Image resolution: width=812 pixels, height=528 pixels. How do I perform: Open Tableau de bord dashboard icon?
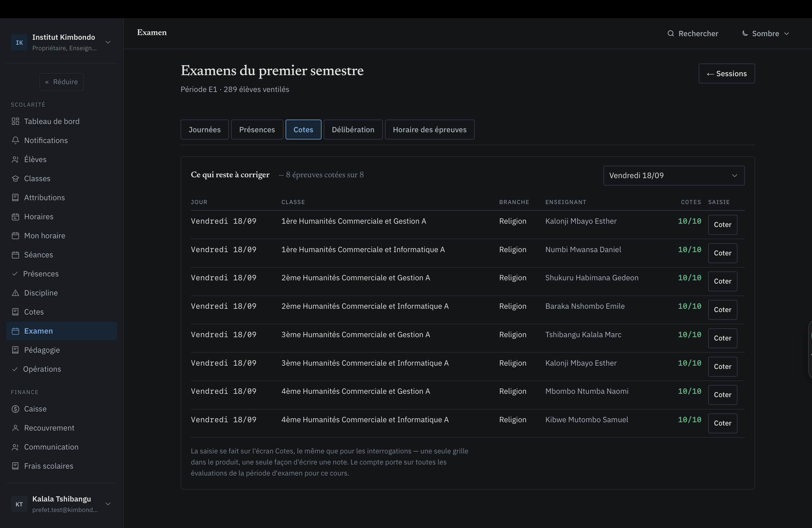(15, 122)
